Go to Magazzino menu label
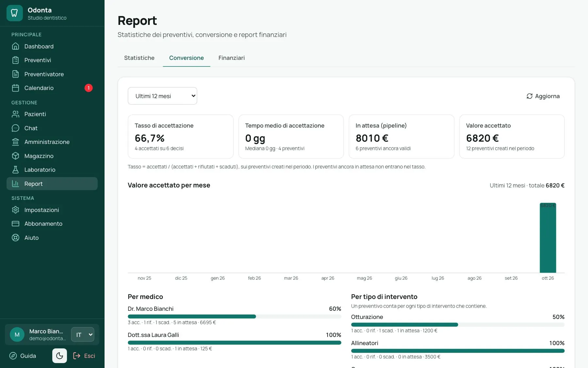 (39, 156)
